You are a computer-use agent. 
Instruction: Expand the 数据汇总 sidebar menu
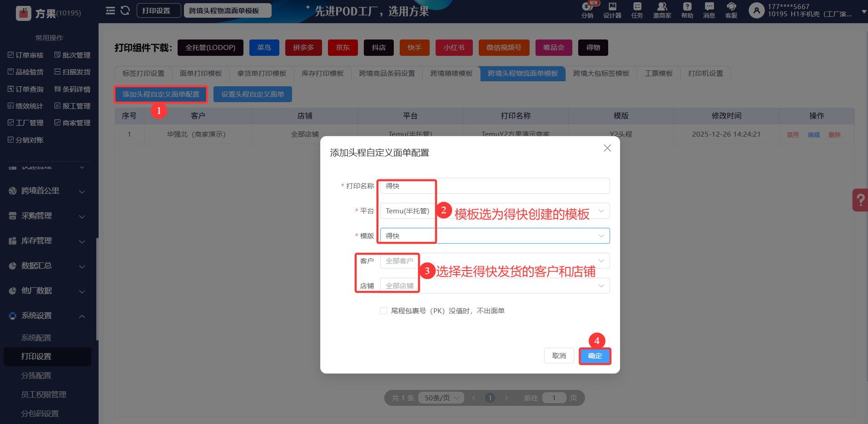[48, 266]
